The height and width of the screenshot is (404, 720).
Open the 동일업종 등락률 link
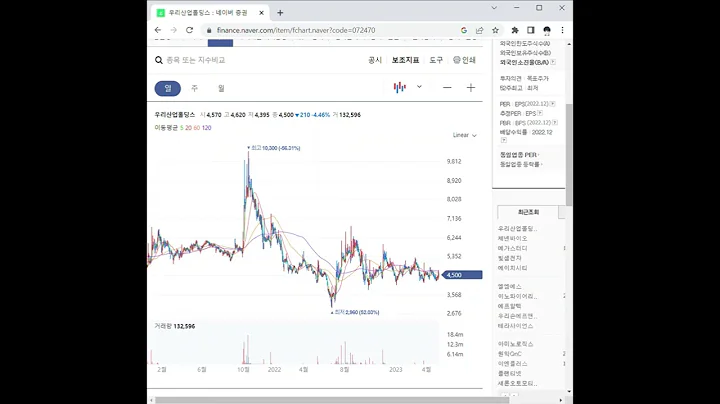coord(521,164)
